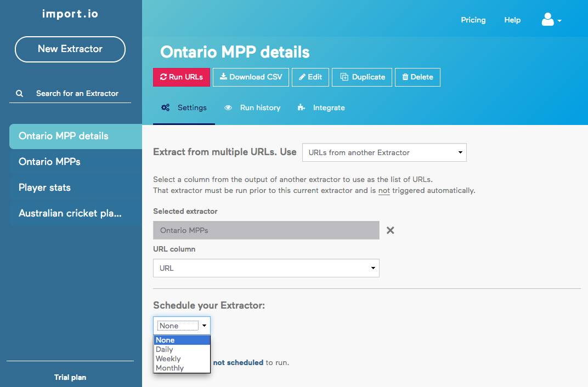Click the schedule None dropdown box

tap(182, 326)
